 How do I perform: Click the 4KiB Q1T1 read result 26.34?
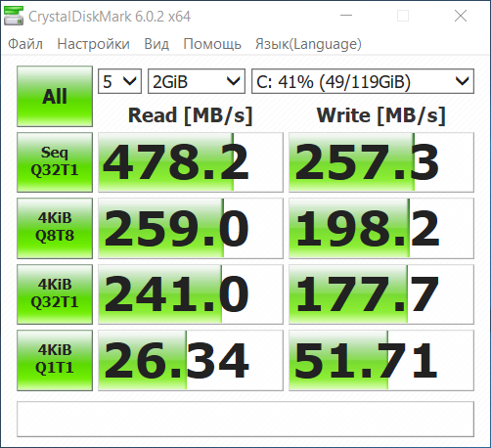click(x=191, y=360)
